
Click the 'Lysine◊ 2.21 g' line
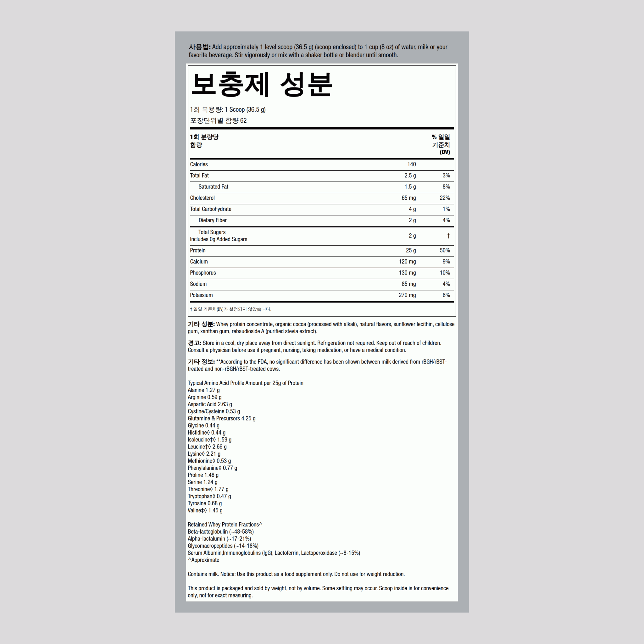click(204, 454)
